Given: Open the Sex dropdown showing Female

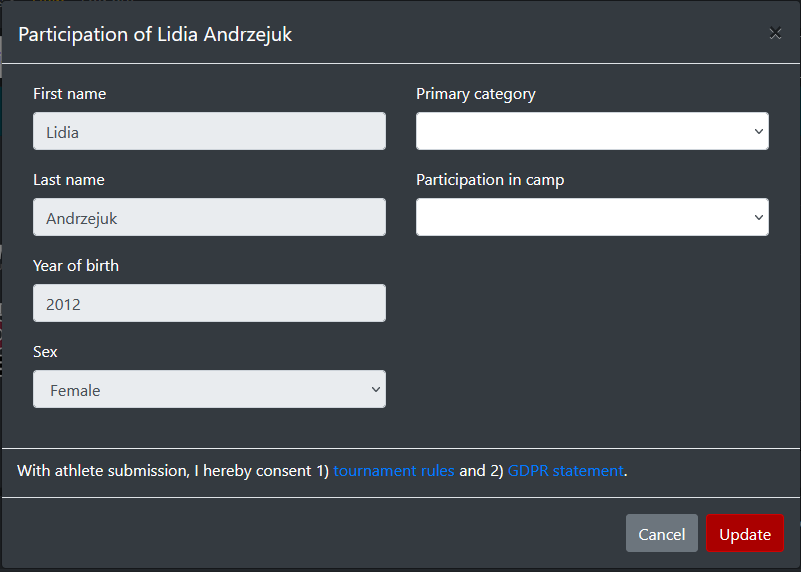Looking at the screenshot, I should [209, 389].
